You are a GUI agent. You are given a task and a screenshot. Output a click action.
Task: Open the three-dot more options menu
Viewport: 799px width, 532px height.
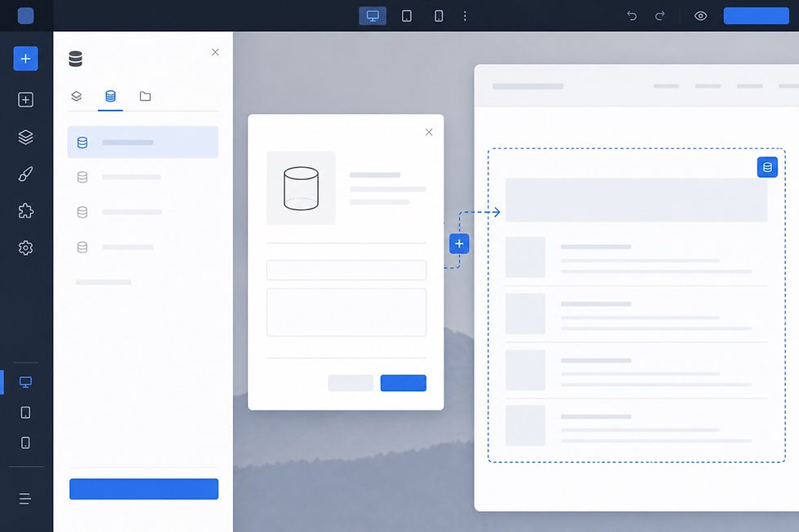(465, 15)
